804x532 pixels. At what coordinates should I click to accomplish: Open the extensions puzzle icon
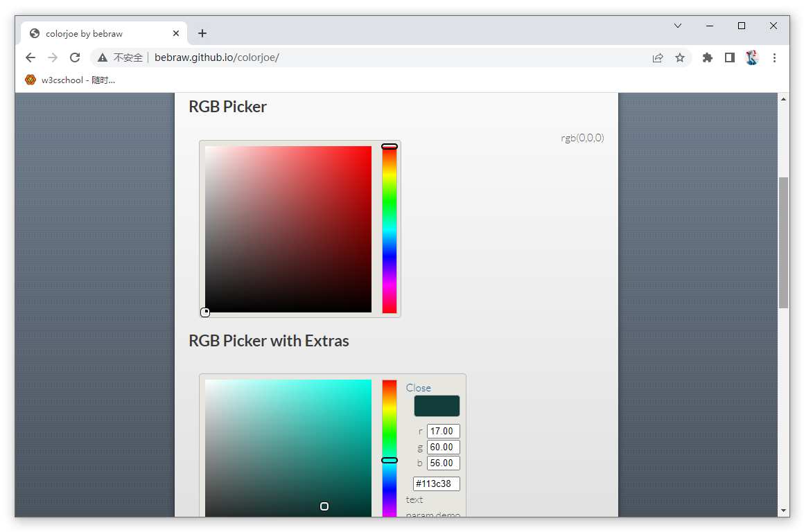tap(708, 57)
